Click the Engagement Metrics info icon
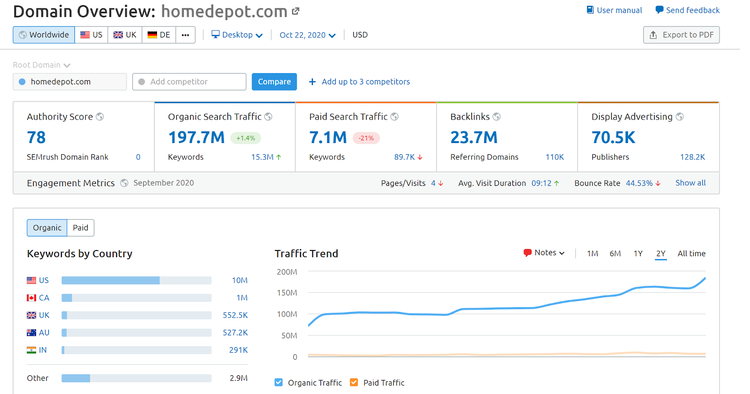This screenshot has width=750, height=394. 124,183
